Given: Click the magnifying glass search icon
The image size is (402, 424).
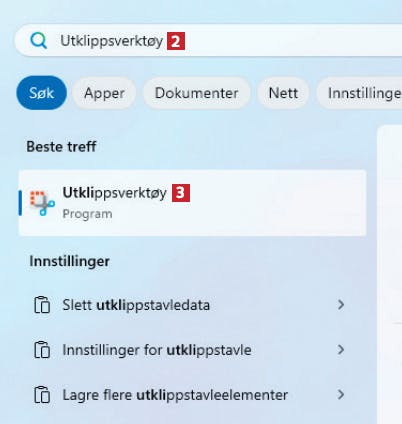Looking at the screenshot, I should click(38, 41).
